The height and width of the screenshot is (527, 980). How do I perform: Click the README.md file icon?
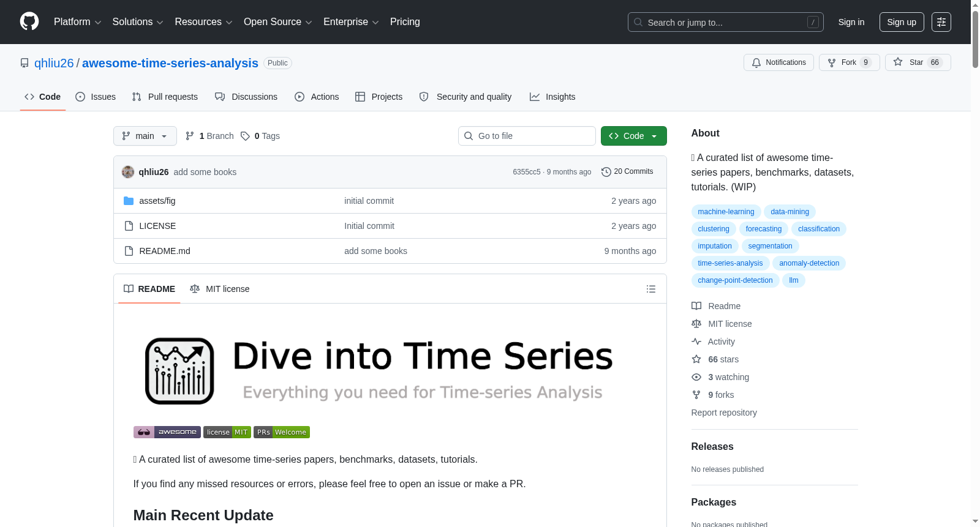tap(129, 251)
